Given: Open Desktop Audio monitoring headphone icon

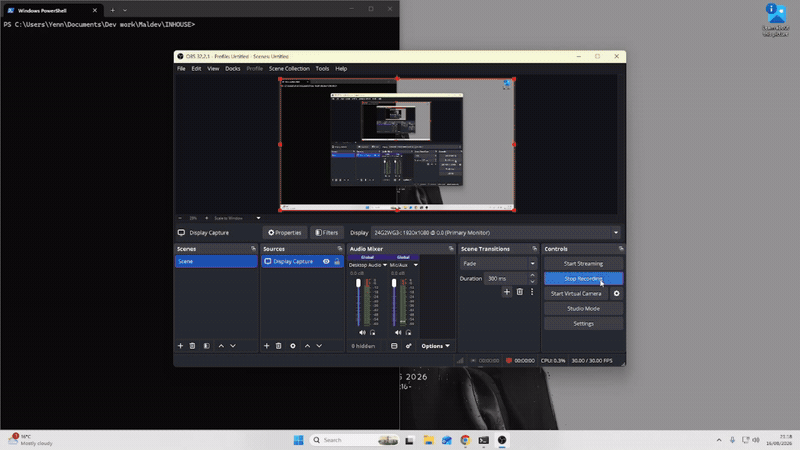Looking at the screenshot, I should click(x=372, y=333).
